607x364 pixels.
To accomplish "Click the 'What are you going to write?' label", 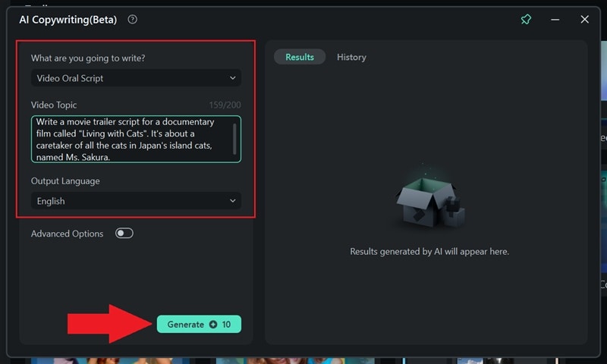I will (88, 58).
